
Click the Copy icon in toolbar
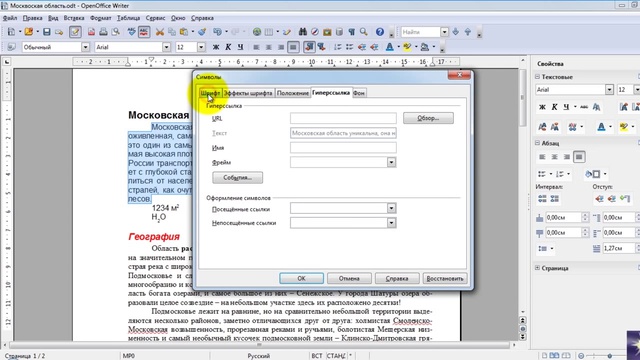click(172, 32)
